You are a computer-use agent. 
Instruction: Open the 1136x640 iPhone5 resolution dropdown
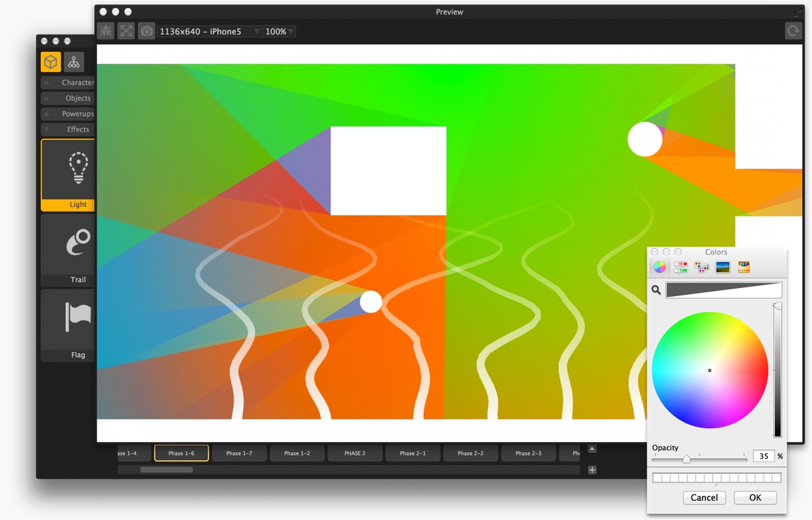tap(209, 32)
